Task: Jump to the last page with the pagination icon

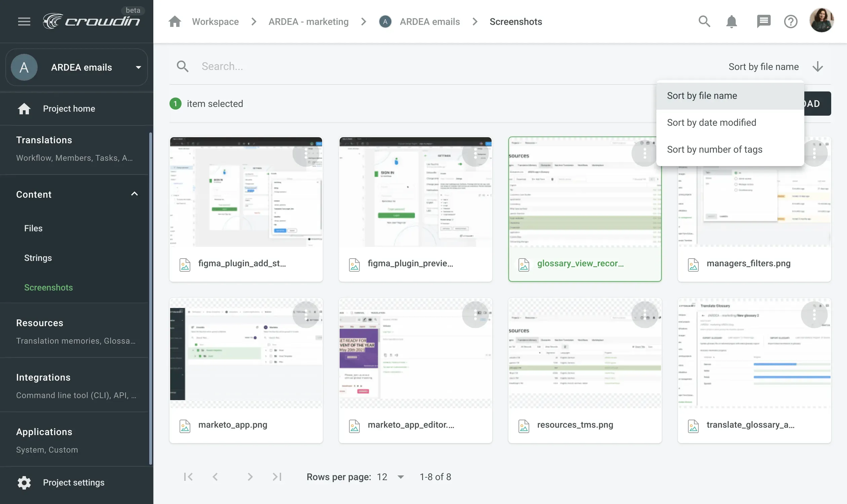Action: [x=277, y=476]
